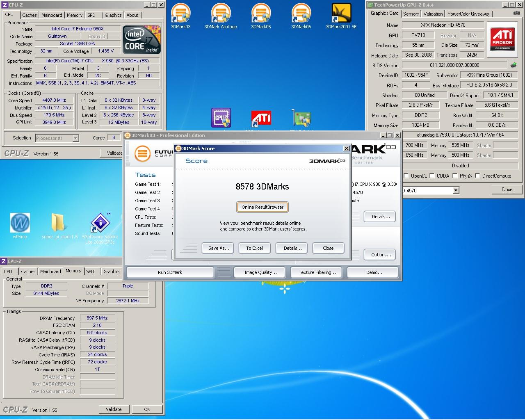
Task: Click the lower CPU-Z window title icon
Action: 4,261
